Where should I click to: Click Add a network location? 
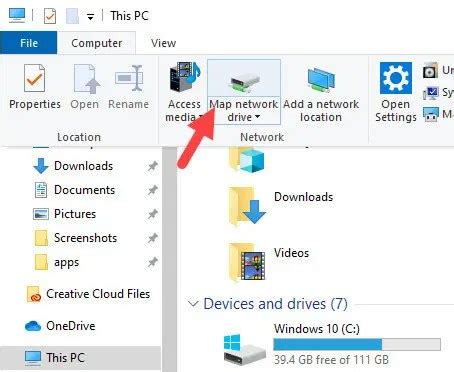[x=321, y=92]
